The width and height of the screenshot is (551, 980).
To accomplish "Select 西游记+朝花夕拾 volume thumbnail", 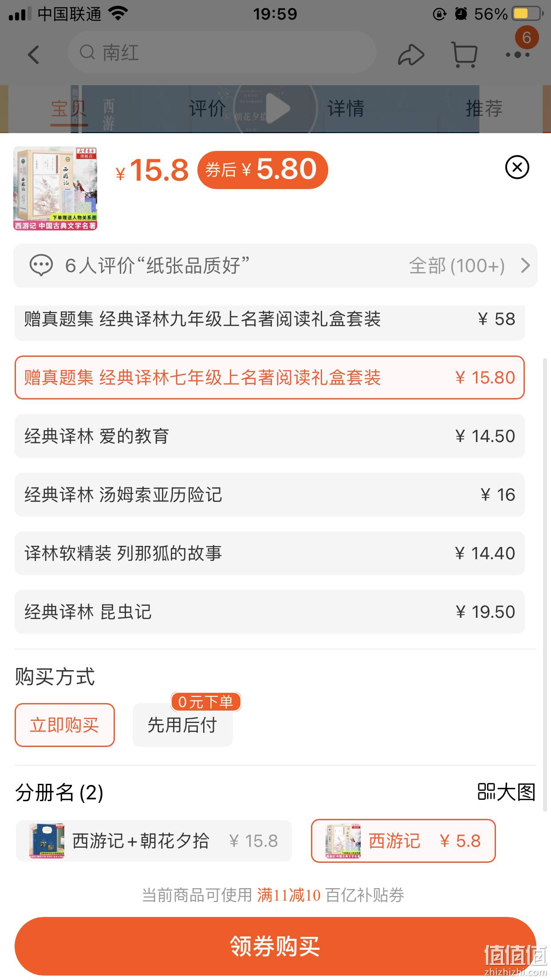I will (47, 841).
